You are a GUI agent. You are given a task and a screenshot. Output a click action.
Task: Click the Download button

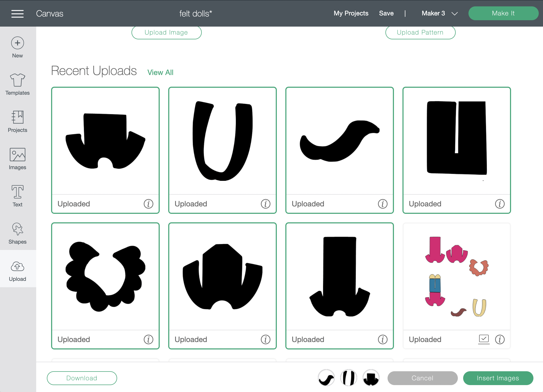[82, 378]
